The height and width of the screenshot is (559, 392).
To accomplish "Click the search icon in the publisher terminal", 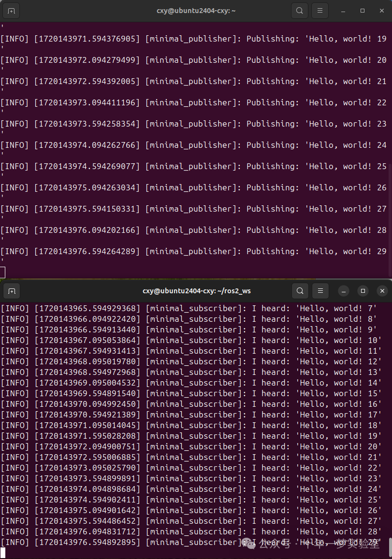I will click(x=300, y=11).
